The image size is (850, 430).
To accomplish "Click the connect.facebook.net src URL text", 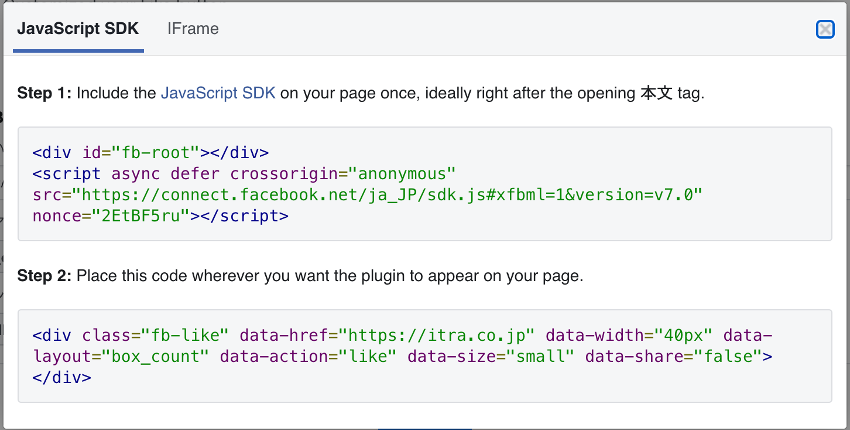I will 388,195.
